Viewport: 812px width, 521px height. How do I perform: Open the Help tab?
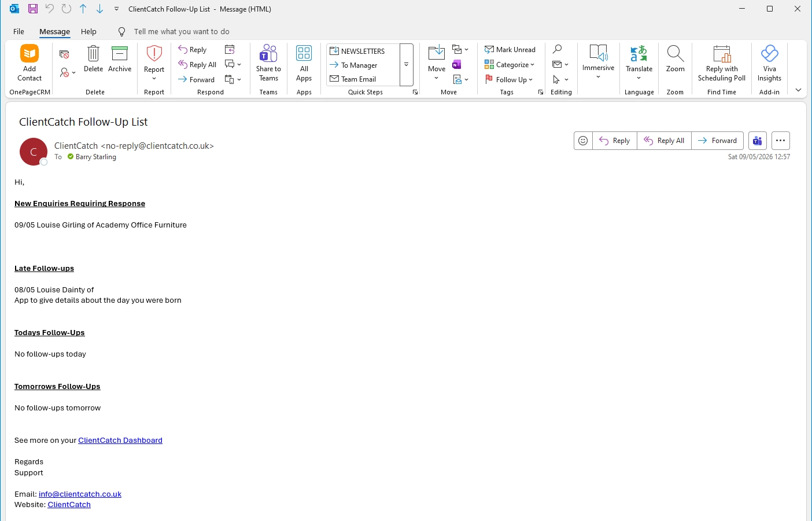coord(88,32)
